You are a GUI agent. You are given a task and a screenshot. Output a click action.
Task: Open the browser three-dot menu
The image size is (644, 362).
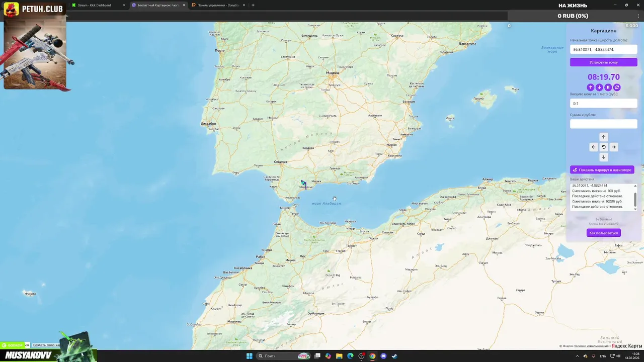click(x=638, y=16)
